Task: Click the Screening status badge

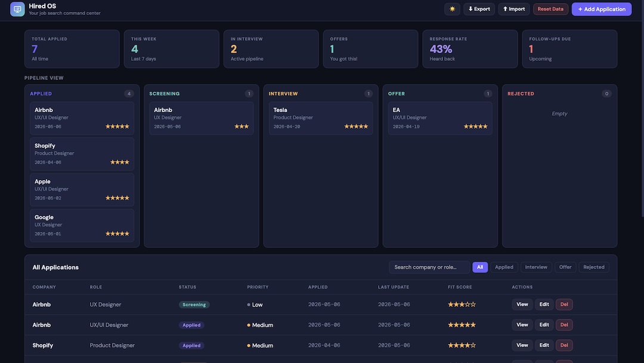Action: pos(194,305)
